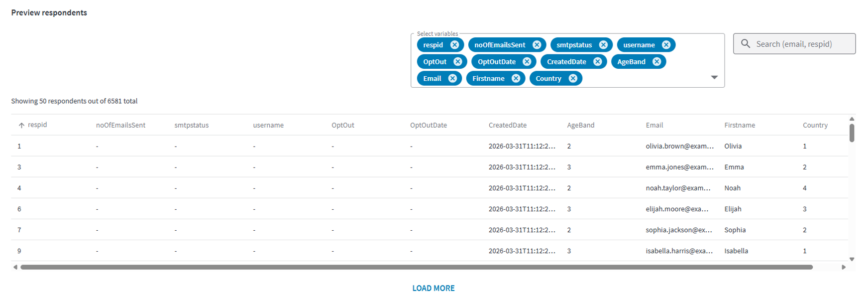The width and height of the screenshot is (868, 305).
Task: Sort by the respid column header
Action: tap(37, 125)
